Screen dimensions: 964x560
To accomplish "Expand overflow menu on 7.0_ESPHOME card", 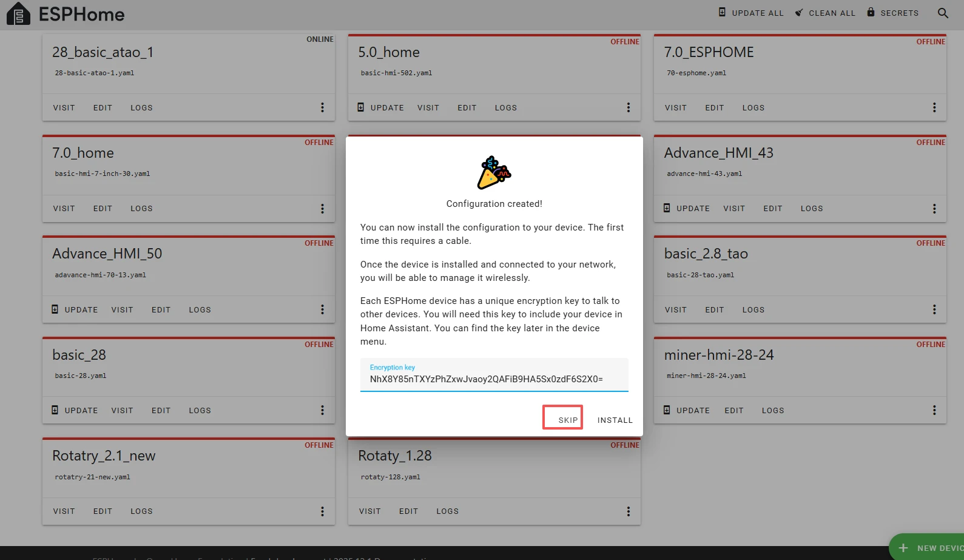I will 934,107.
